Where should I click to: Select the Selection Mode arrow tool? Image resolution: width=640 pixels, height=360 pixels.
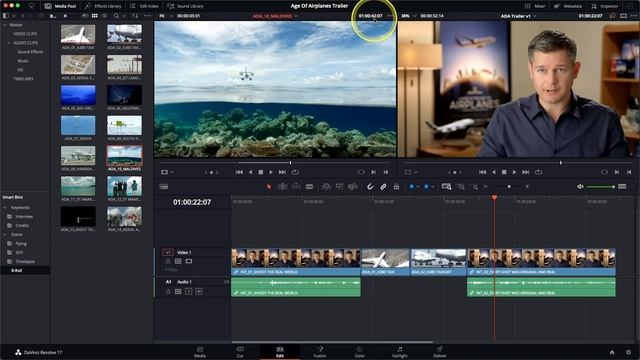(269, 187)
